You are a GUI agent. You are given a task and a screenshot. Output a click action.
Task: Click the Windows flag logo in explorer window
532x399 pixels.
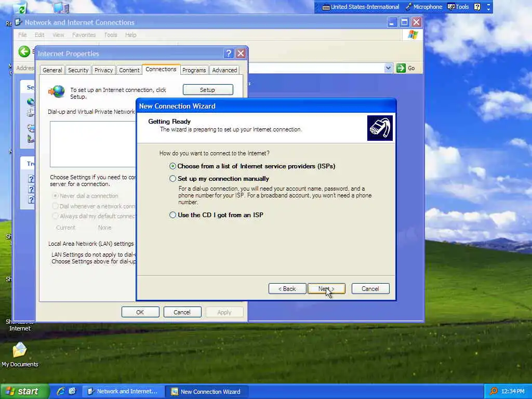coord(413,35)
